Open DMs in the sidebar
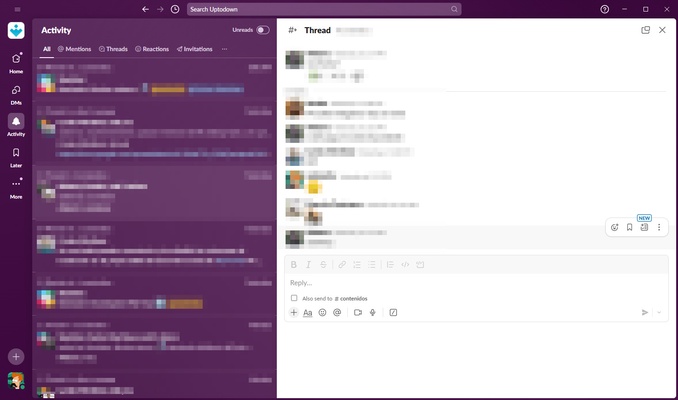This screenshot has width=678, height=400. tap(16, 95)
